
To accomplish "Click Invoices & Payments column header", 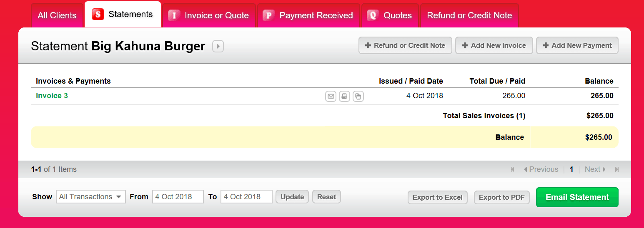I will point(73,81).
